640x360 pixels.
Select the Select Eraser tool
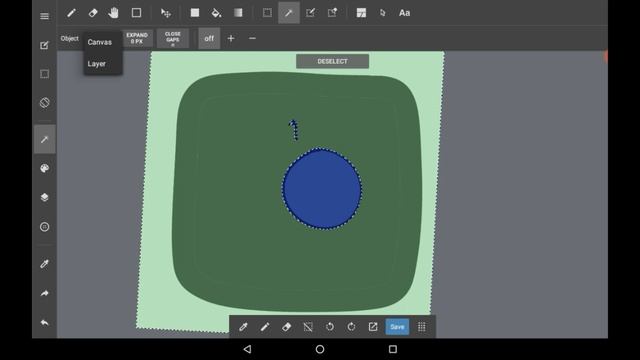(332, 13)
